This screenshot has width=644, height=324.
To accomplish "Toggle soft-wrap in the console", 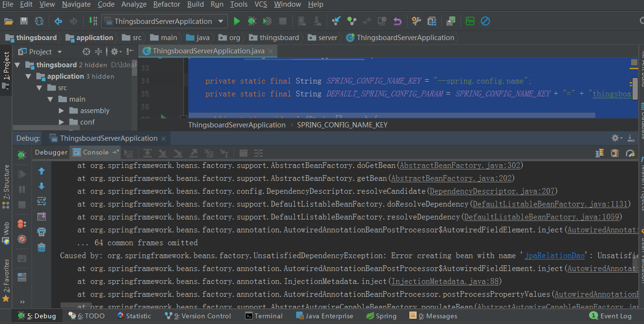I will [42, 201].
